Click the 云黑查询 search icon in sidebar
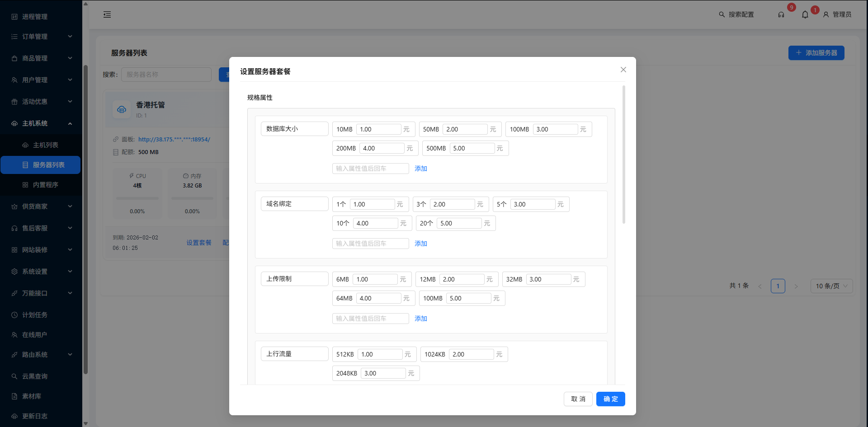This screenshot has width=868, height=427. 14,376
